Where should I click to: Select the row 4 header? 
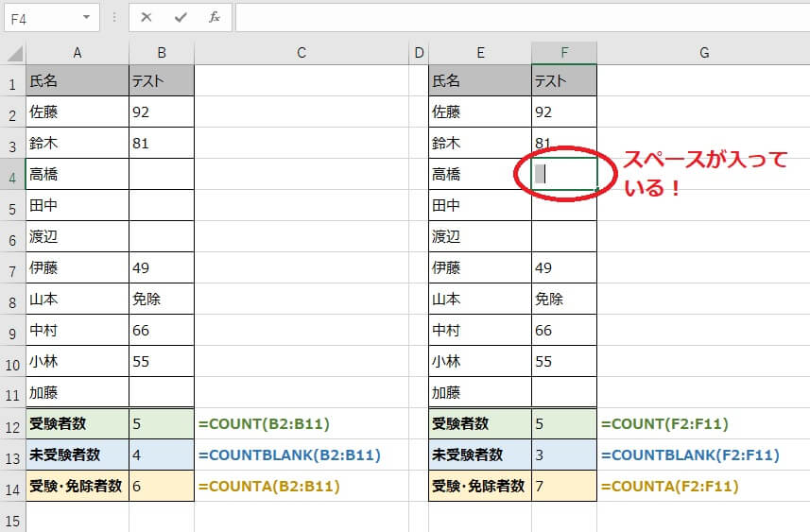[13, 174]
